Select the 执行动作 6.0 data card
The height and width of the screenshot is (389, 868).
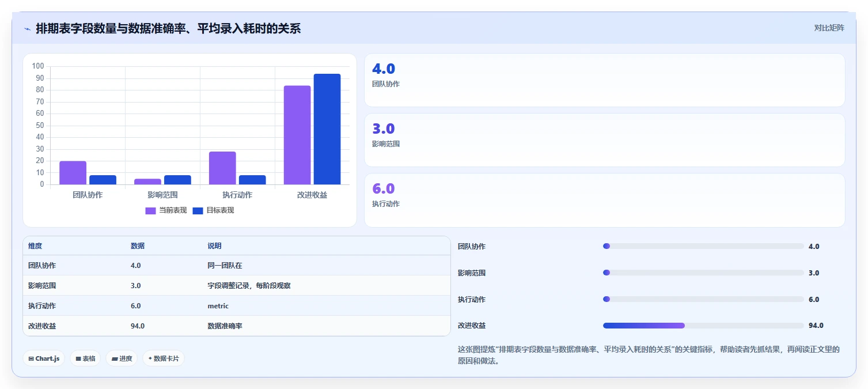coord(605,200)
